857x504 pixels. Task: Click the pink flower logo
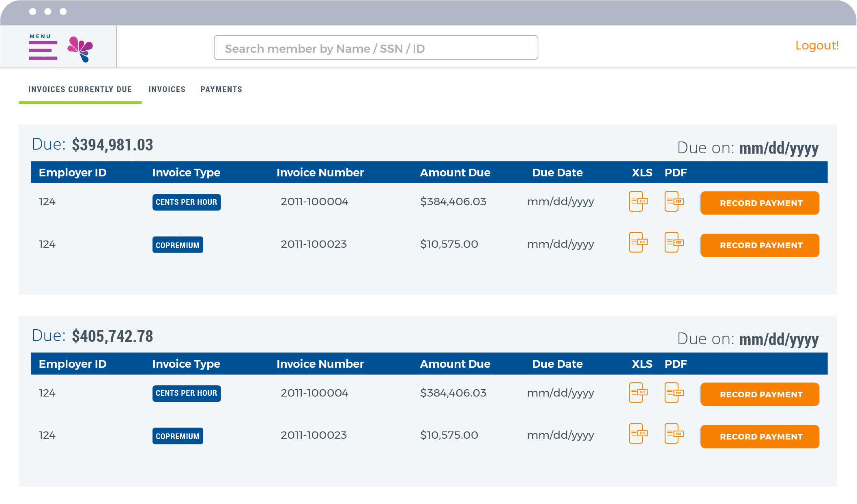(x=80, y=49)
